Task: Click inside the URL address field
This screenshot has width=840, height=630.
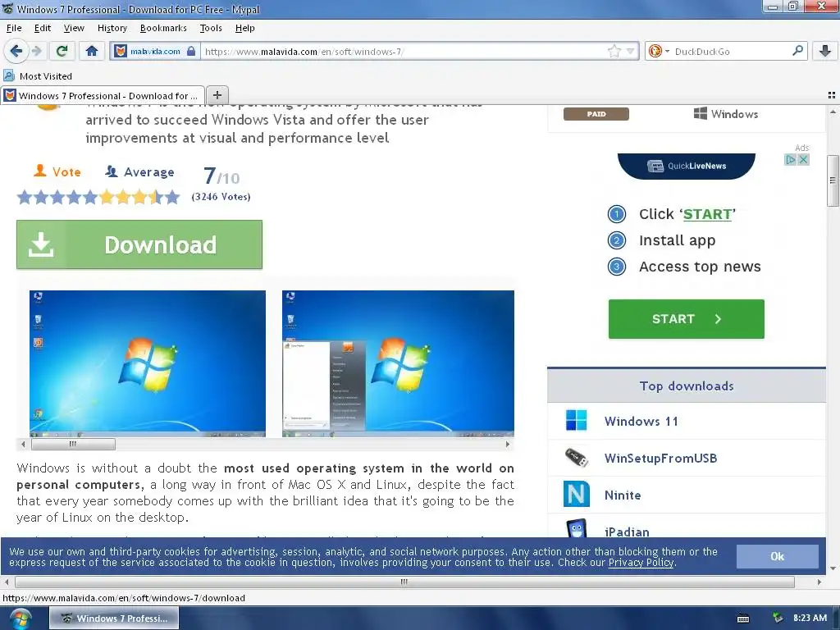Action: point(404,52)
